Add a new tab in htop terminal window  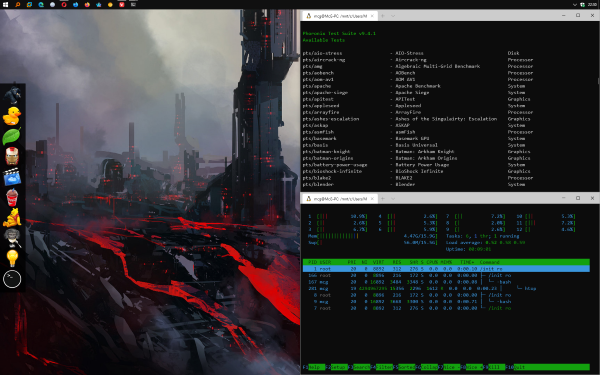[383, 199]
